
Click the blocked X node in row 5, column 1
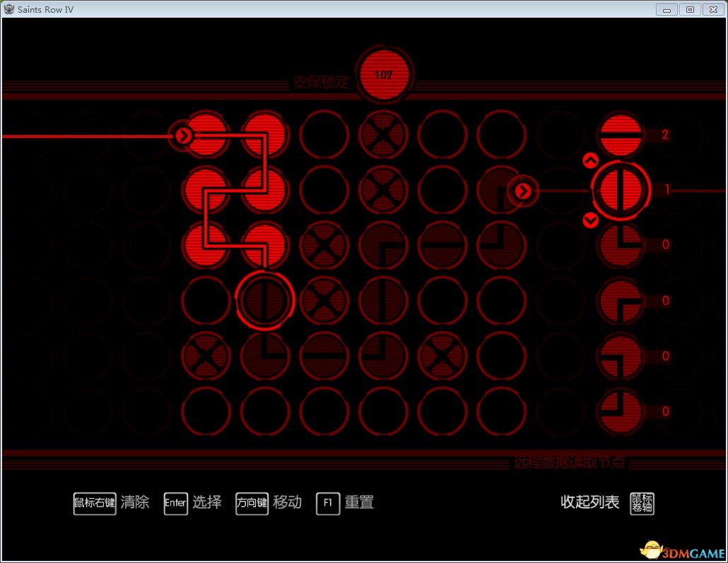click(206, 356)
